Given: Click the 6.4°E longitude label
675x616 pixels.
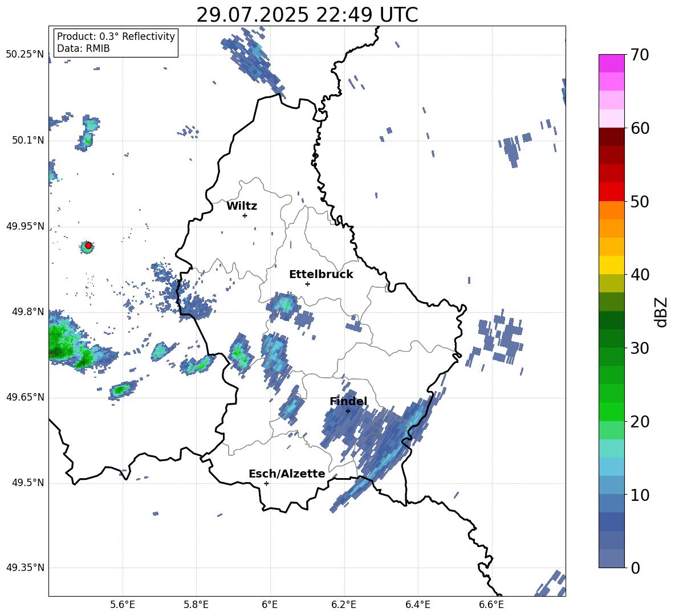Looking at the screenshot, I should 417,605.
